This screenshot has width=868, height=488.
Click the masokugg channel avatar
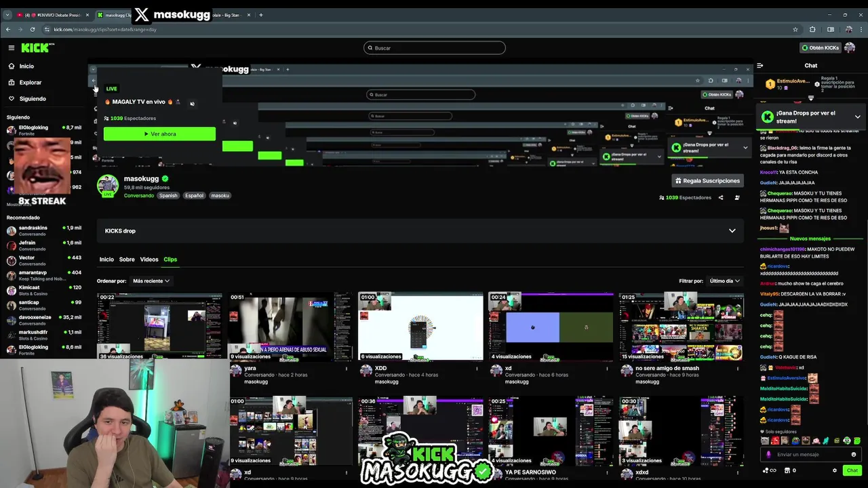[x=107, y=186]
